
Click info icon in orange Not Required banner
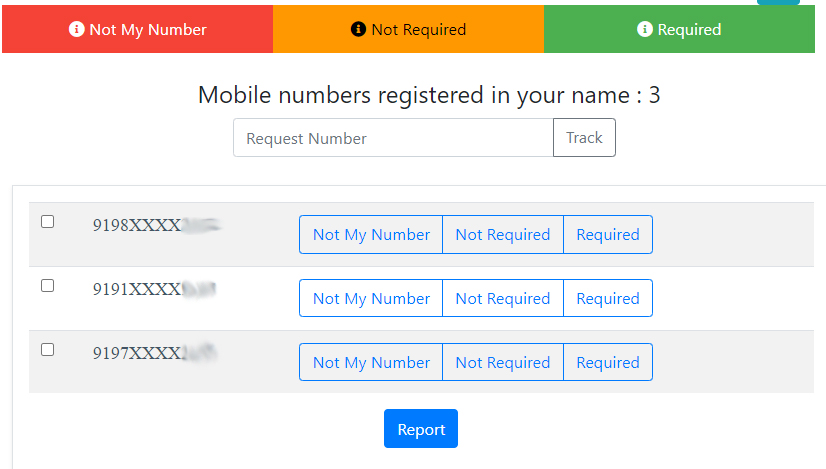358,29
